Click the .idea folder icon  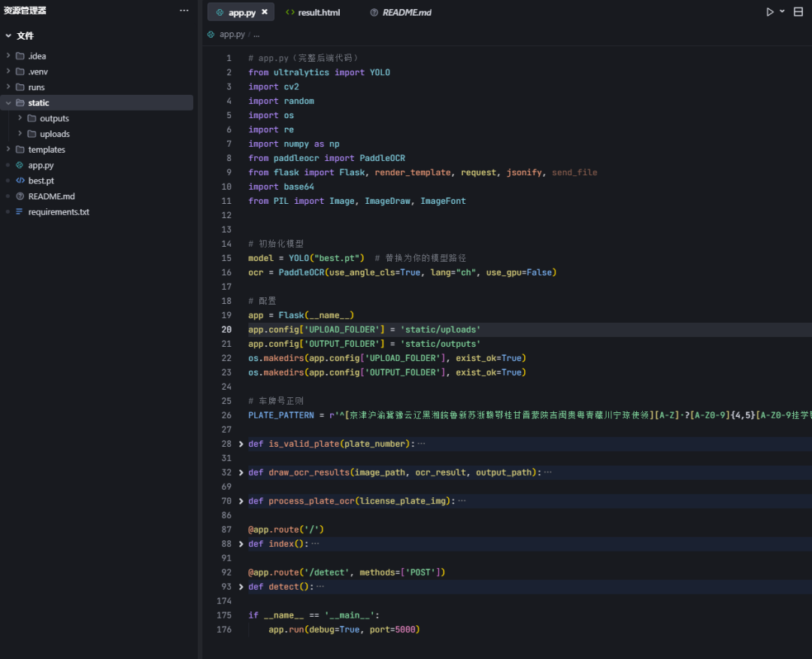pos(20,56)
